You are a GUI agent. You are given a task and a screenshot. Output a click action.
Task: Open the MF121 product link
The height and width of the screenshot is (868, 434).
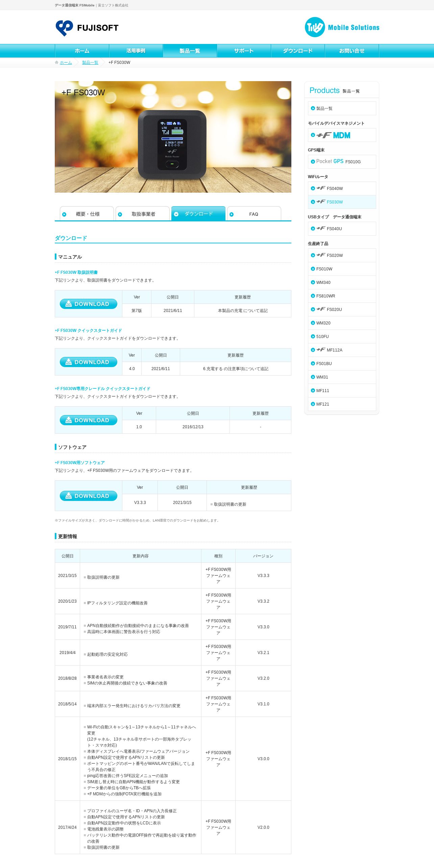tap(342, 404)
